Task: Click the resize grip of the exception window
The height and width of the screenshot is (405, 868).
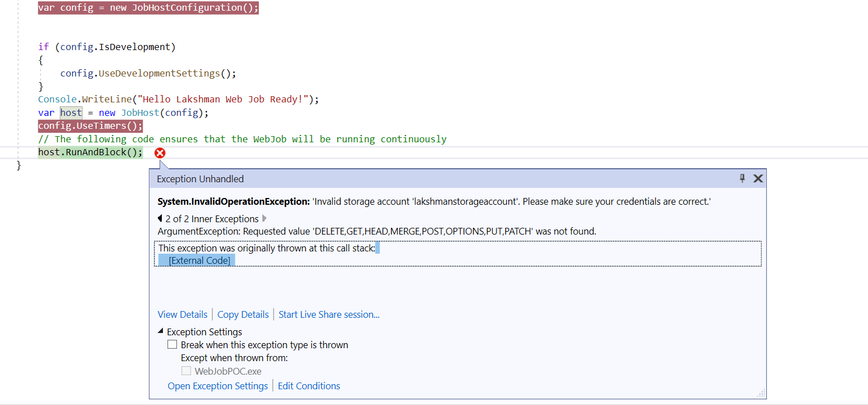Action: (x=761, y=393)
